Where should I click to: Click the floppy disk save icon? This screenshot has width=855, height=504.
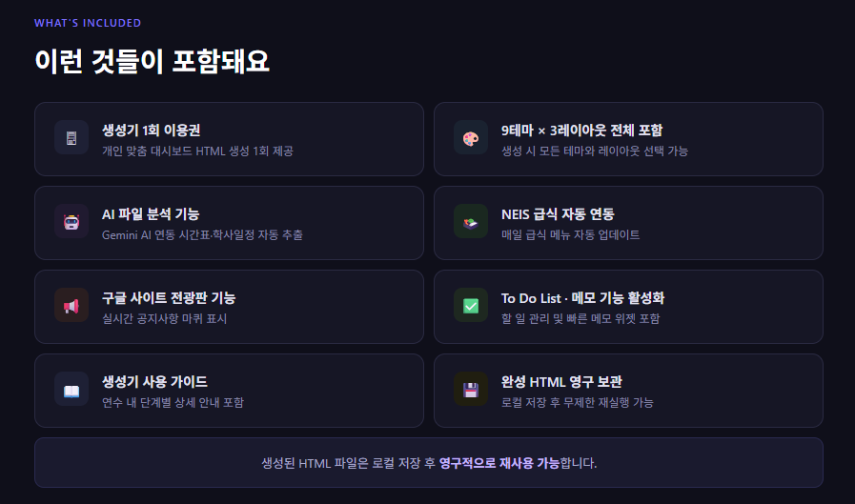click(x=471, y=390)
